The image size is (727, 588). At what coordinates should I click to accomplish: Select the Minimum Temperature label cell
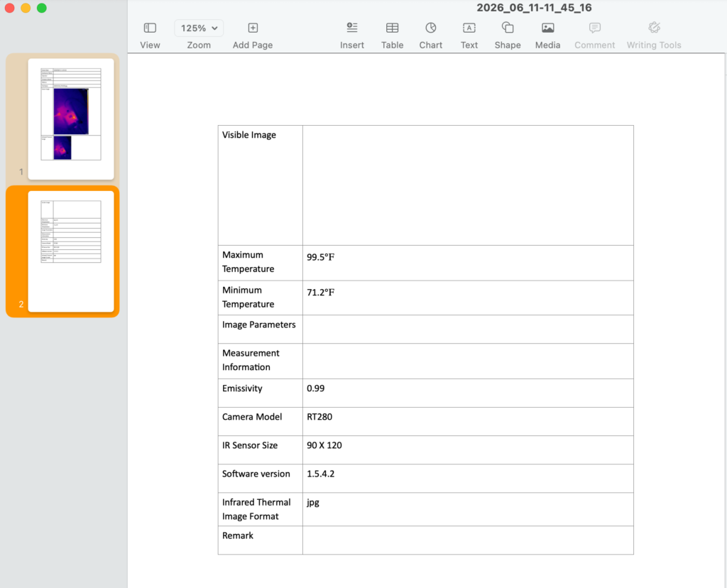pyautogui.click(x=260, y=298)
